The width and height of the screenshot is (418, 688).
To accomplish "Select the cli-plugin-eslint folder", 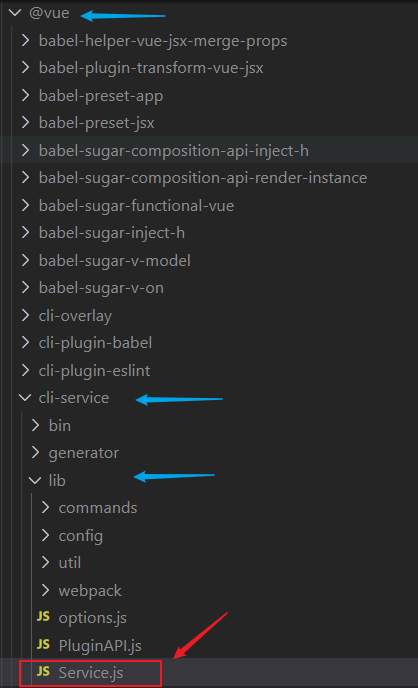I will [94, 371].
